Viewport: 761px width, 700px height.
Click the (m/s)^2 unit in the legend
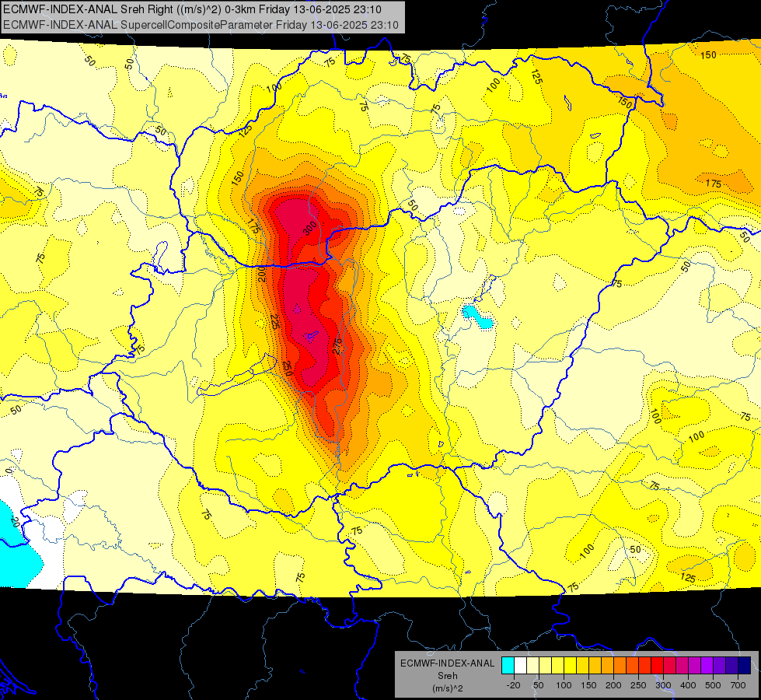coord(448,688)
